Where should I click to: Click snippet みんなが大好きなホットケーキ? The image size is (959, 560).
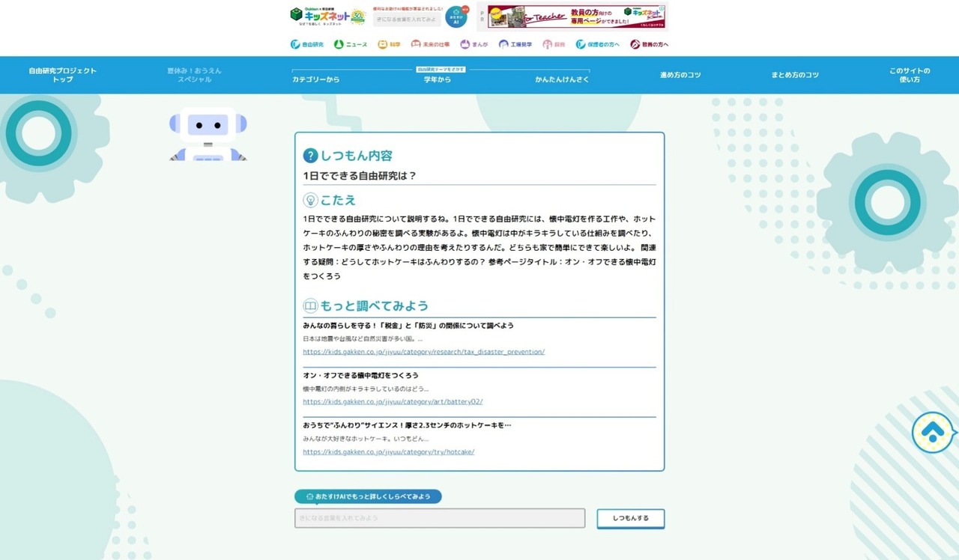click(x=366, y=439)
